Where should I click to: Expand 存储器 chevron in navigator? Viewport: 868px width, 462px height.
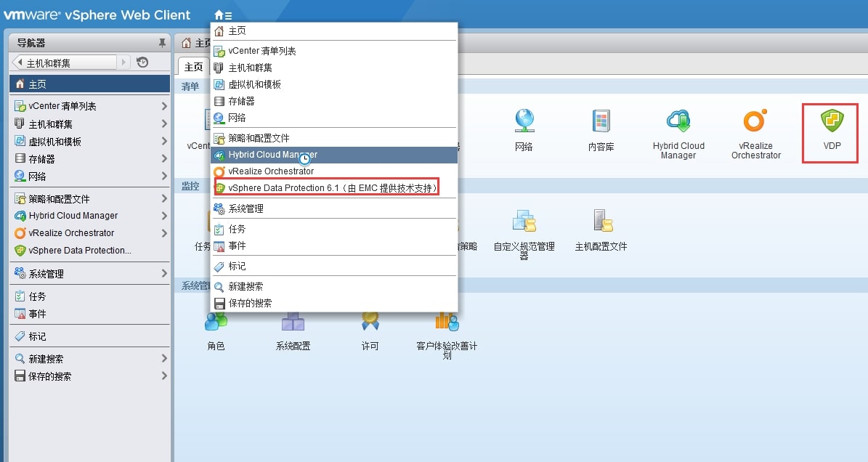click(164, 159)
